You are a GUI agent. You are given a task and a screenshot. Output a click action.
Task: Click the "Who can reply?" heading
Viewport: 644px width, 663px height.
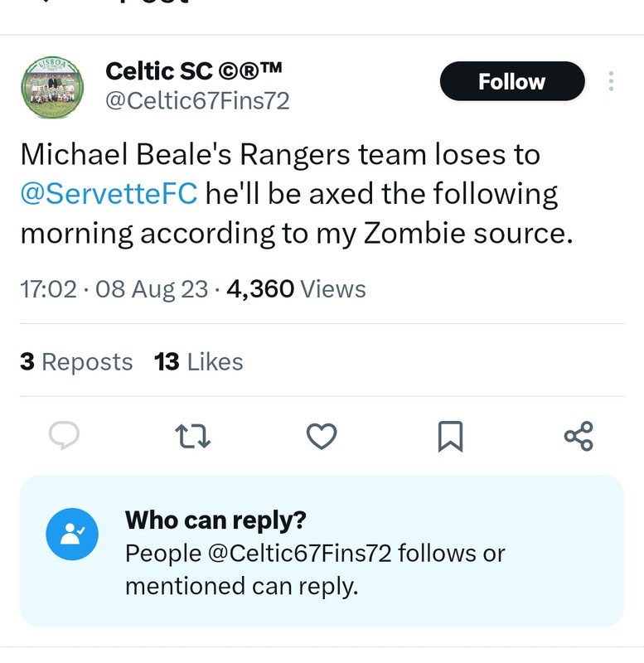coord(215,520)
